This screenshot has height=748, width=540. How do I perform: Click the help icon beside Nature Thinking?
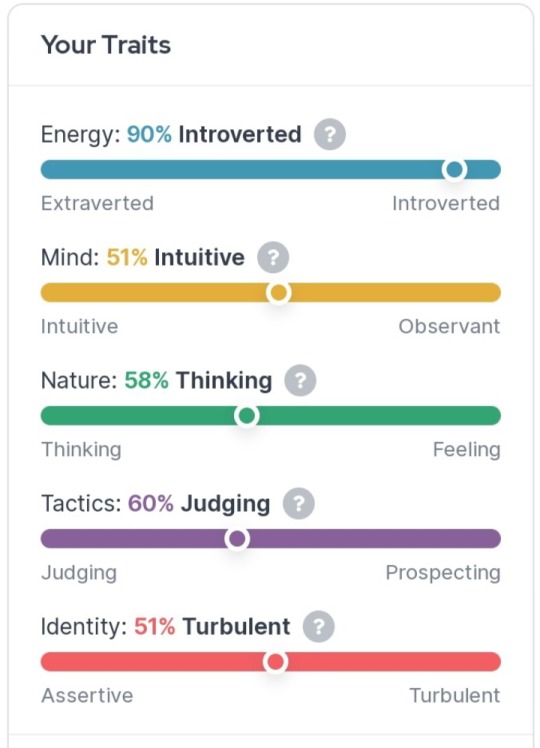tap(300, 381)
